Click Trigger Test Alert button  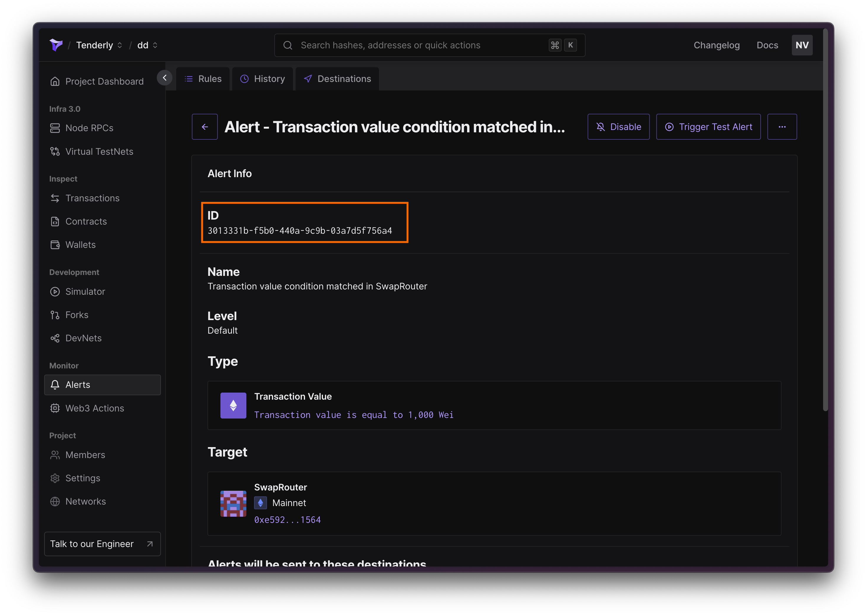708,127
